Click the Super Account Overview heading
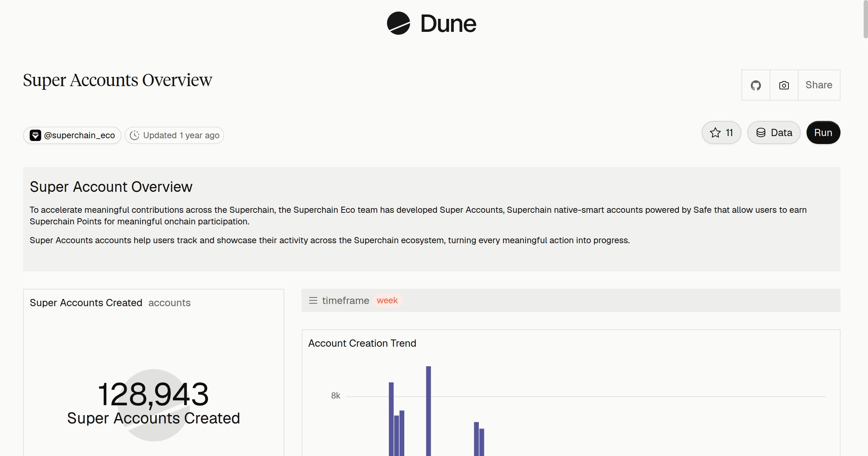 (111, 187)
